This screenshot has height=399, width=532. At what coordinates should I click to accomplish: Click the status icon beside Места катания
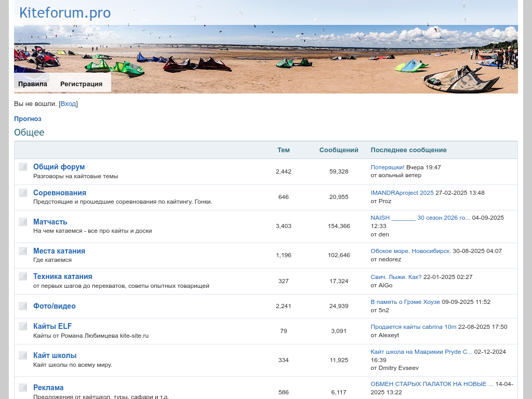click(23, 251)
